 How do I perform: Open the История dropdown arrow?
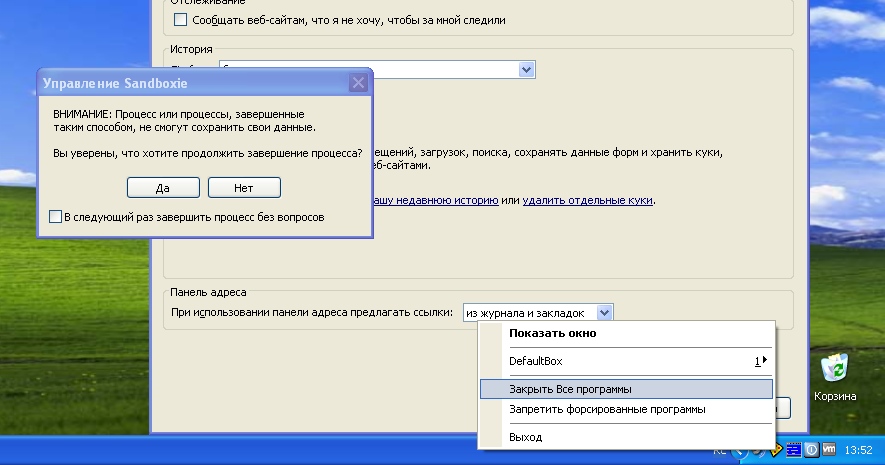point(526,70)
